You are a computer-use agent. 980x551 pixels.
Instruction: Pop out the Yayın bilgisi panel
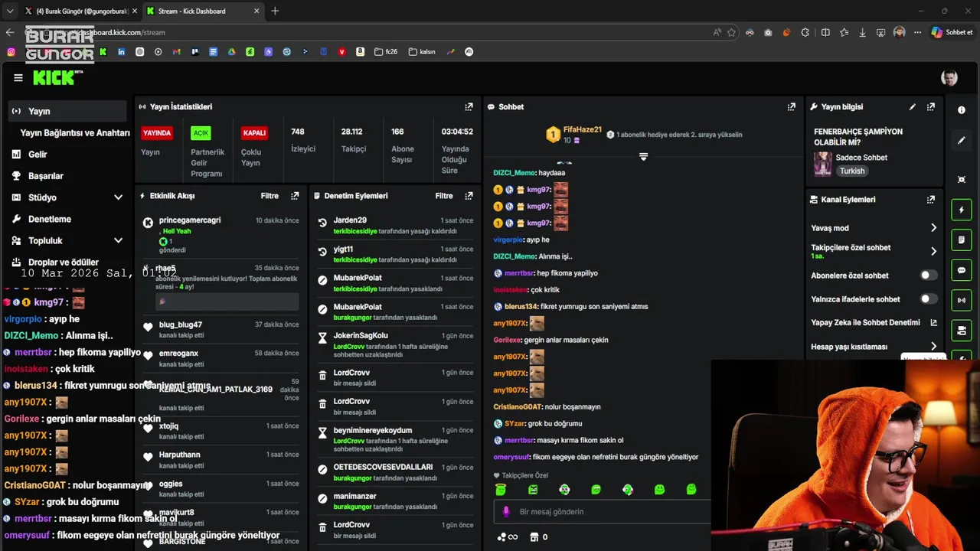click(931, 107)
